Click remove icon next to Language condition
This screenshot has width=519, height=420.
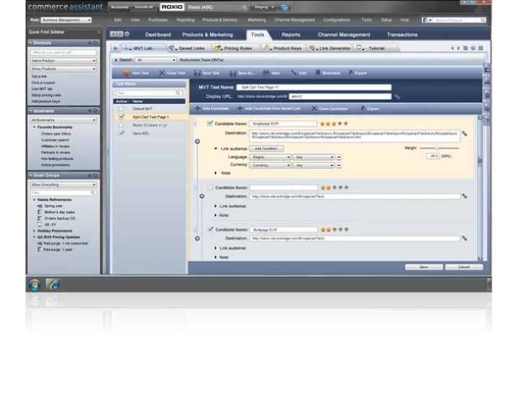(x=339, y=157)
